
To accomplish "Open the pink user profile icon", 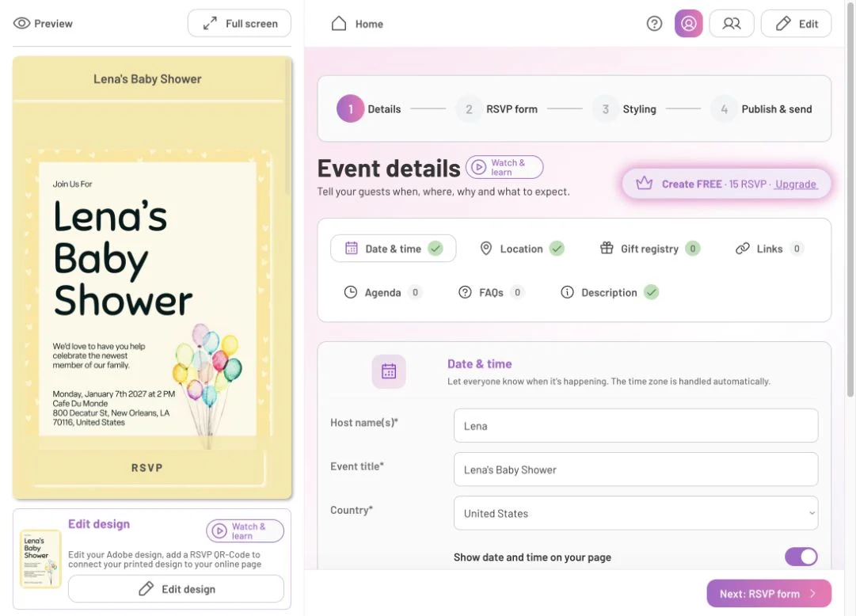I will pos(688,24).
